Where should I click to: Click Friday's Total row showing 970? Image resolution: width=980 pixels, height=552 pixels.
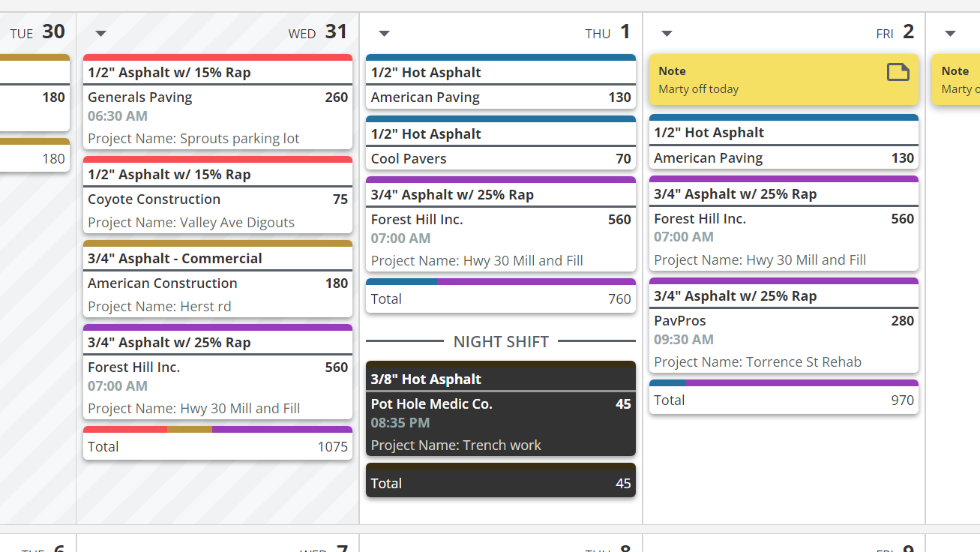[x=784, y=400]
